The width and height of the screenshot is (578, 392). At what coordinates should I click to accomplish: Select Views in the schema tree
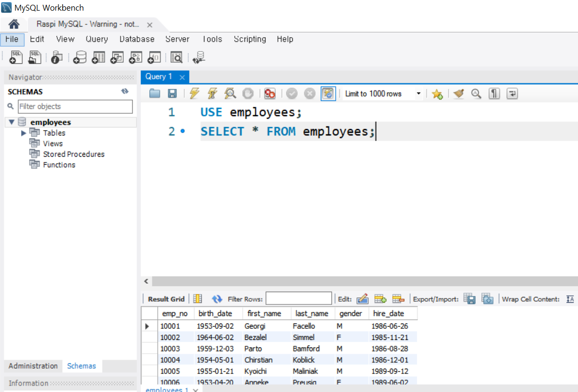point(53,143)
